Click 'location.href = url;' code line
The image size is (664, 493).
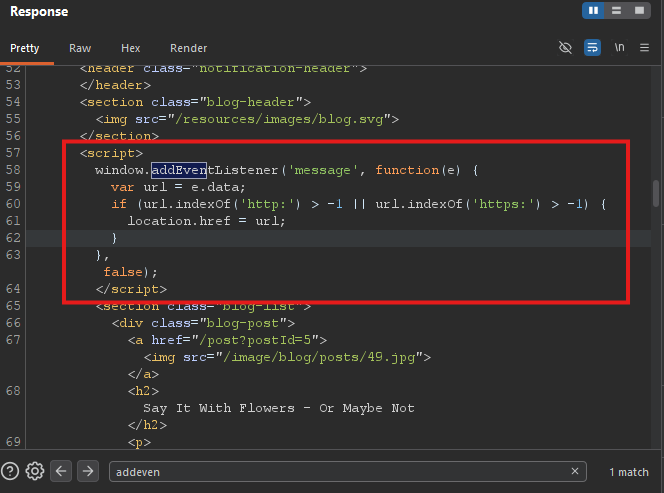click(x=207, y=221)
